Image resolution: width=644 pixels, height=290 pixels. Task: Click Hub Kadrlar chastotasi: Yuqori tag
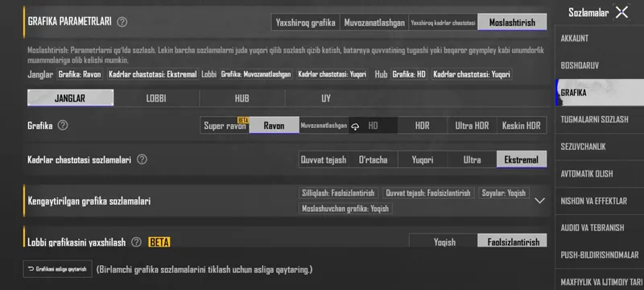tap(472, 74)
